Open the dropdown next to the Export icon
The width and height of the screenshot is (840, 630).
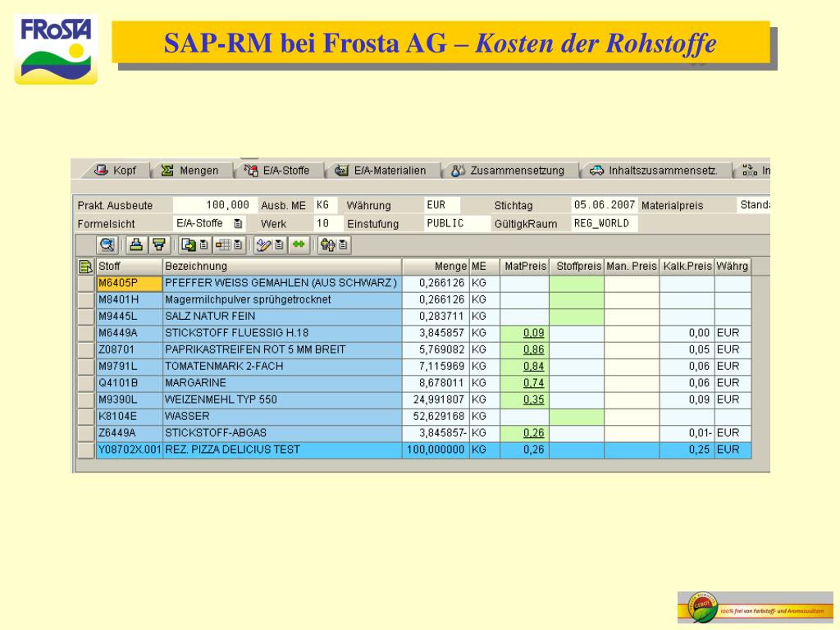pyautogui.click(x=203, y=244)
